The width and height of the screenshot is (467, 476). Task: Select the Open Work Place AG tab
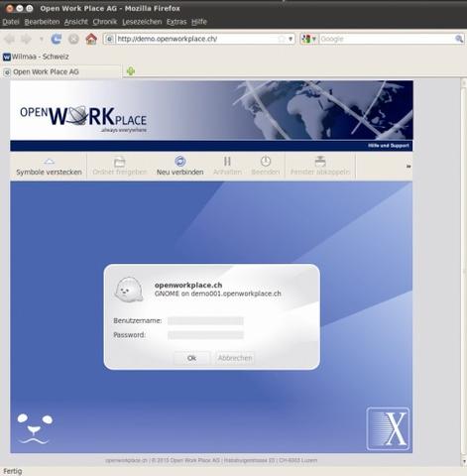(x=61, y=71)
